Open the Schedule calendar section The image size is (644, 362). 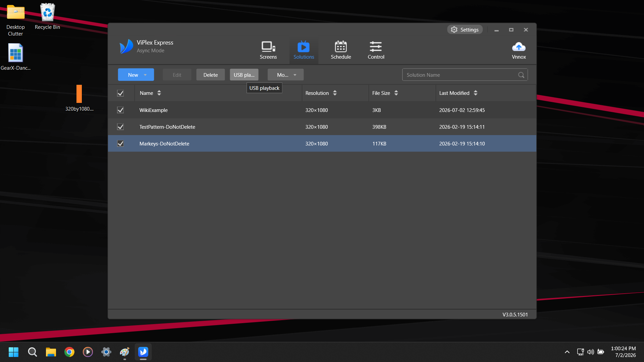point(341,50)
